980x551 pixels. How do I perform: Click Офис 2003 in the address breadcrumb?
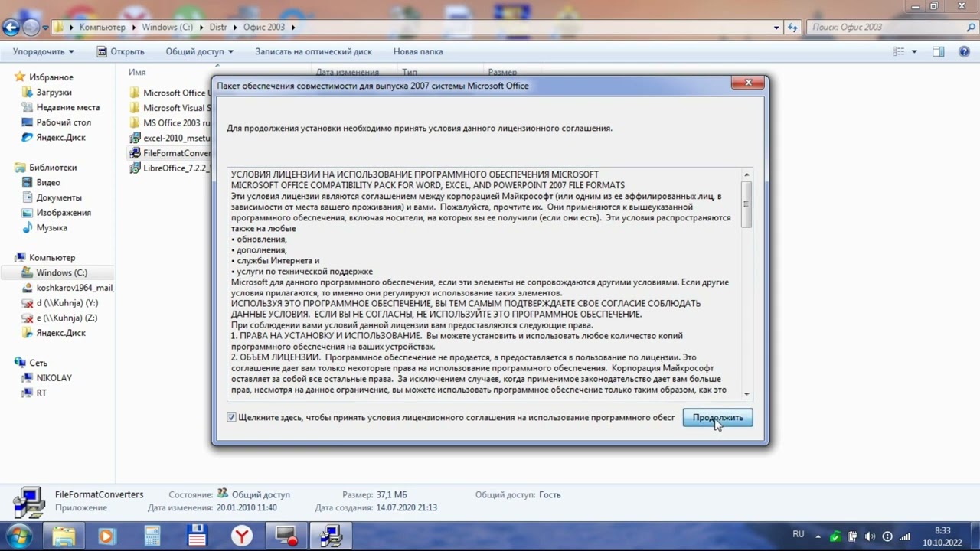point(264,28)
